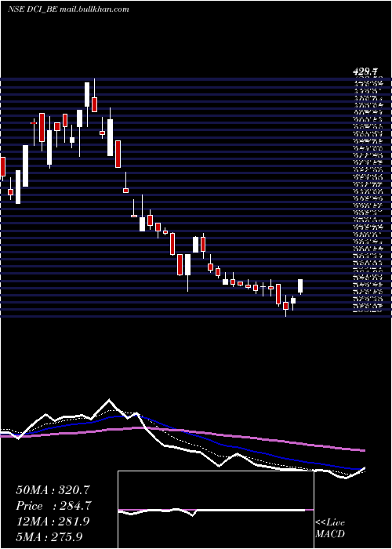Click the Price : 284.7 label
Image resolution: width=392 pixels, height=549 pixels.
(x=53, y=506)
